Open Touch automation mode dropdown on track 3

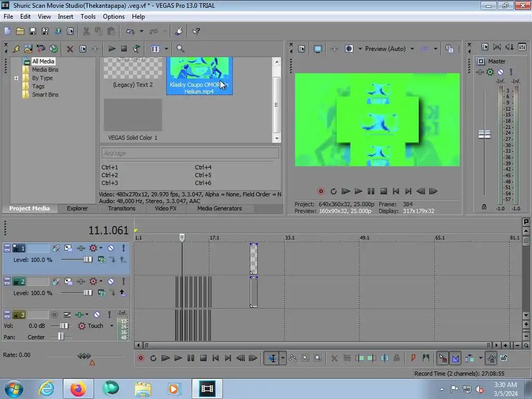coord(112,326)
